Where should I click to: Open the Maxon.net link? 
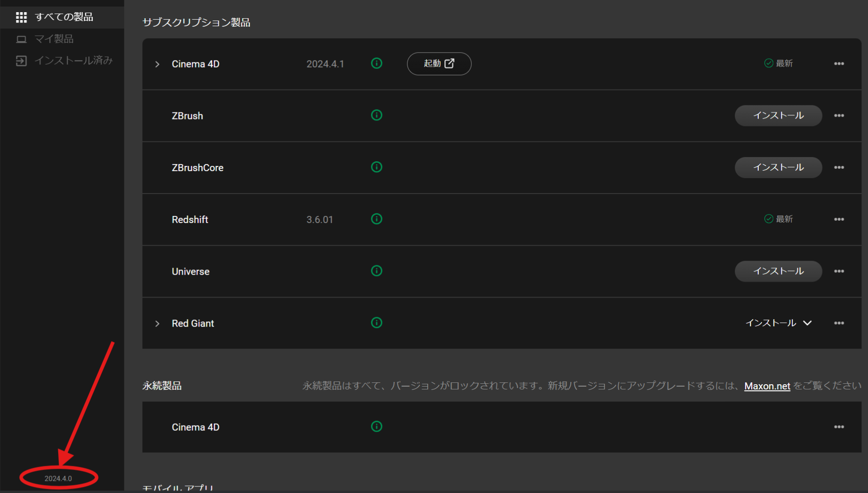(x=767, y=386)
